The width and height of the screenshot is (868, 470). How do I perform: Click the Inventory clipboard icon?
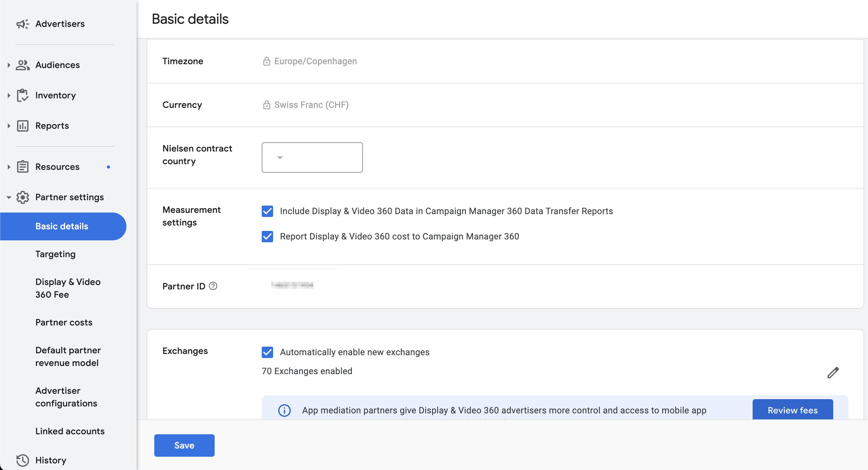click(x=22, y=96)
